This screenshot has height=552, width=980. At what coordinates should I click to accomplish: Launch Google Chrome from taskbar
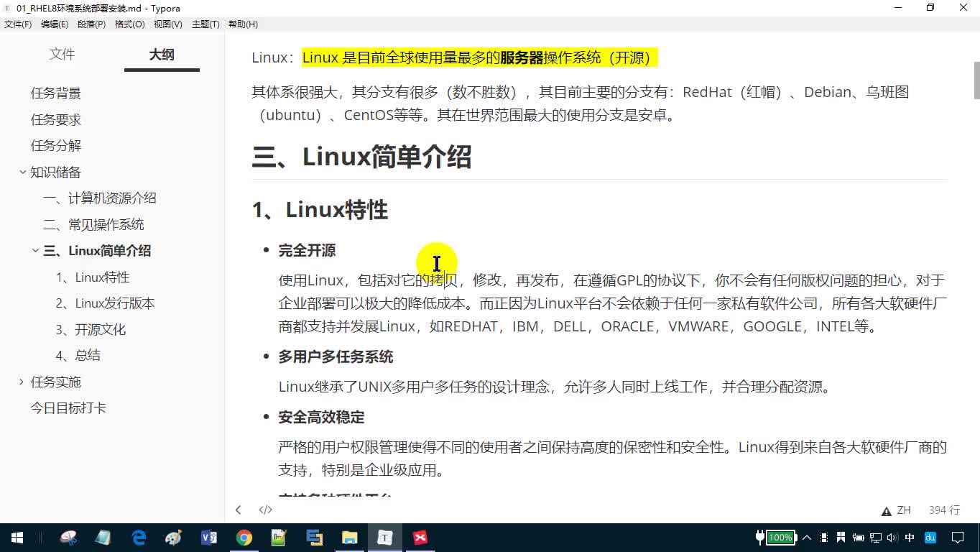coord(244,538)
